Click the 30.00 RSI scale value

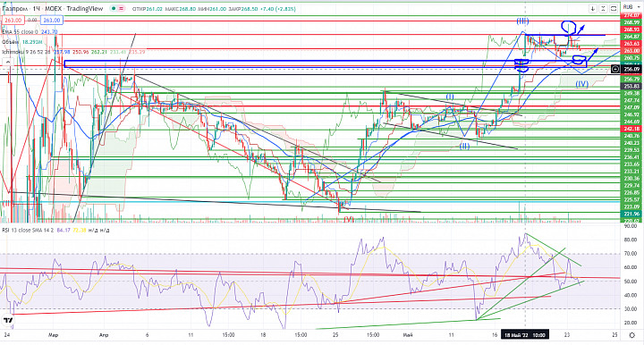(x=631, y=309)
